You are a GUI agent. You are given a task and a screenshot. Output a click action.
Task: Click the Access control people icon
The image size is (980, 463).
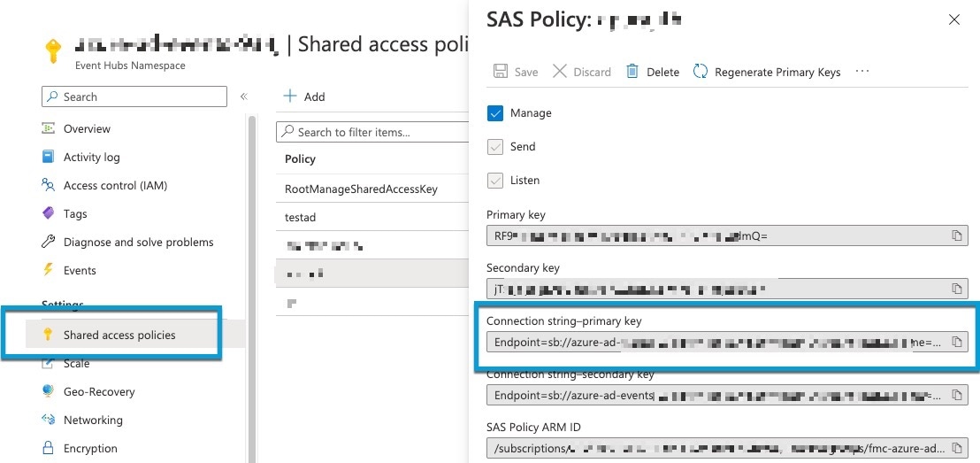coord(48,184)
